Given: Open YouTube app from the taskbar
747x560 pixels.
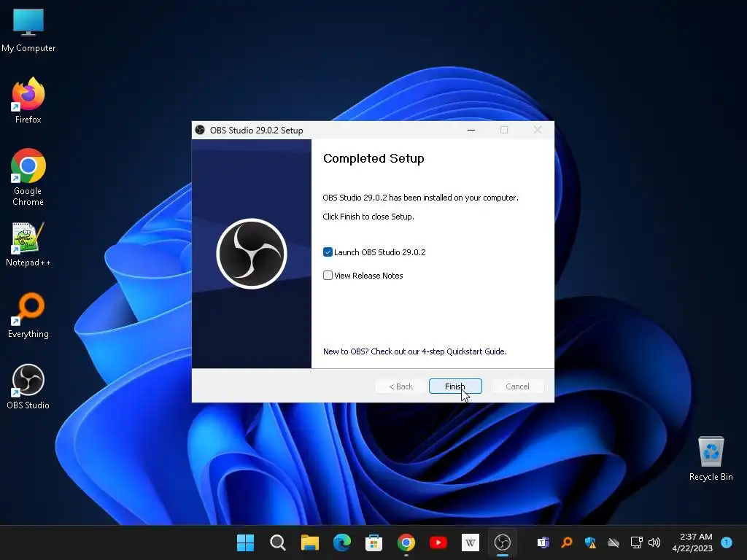Looking at the screenshot, I should [438, 542].
